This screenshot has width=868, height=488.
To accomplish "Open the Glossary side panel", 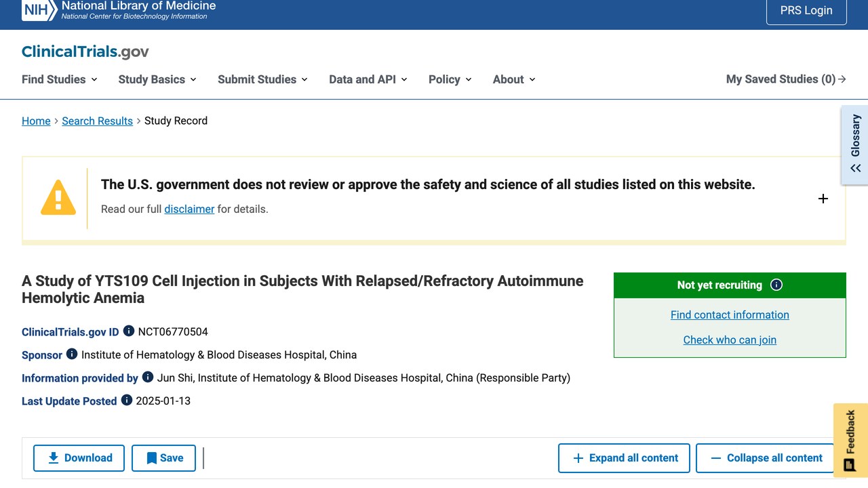I will pyautogui.click(x=855, y=144).
